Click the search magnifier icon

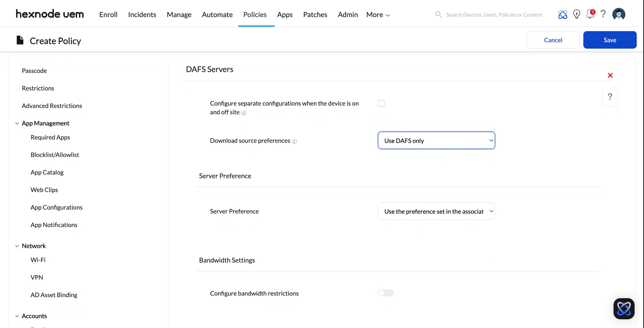tap(438, 14)
